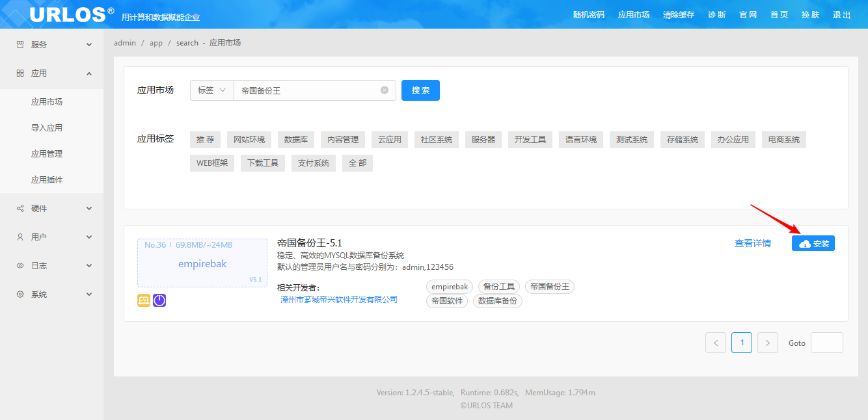Click the gear icon beside 系统
Viewport: 868px width, 420px height.
[20, 295]
